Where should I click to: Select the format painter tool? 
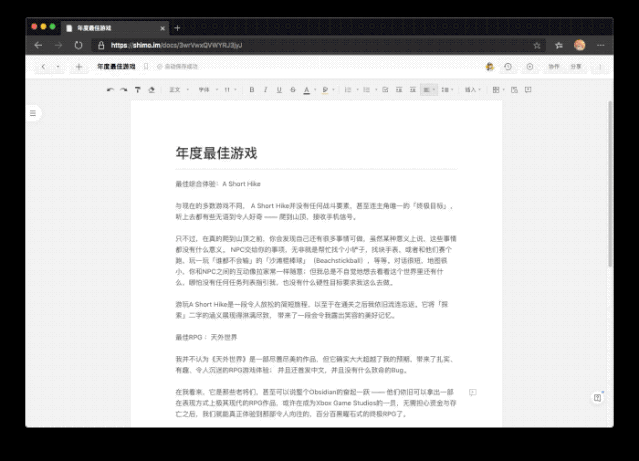click(x=138, y=90)
